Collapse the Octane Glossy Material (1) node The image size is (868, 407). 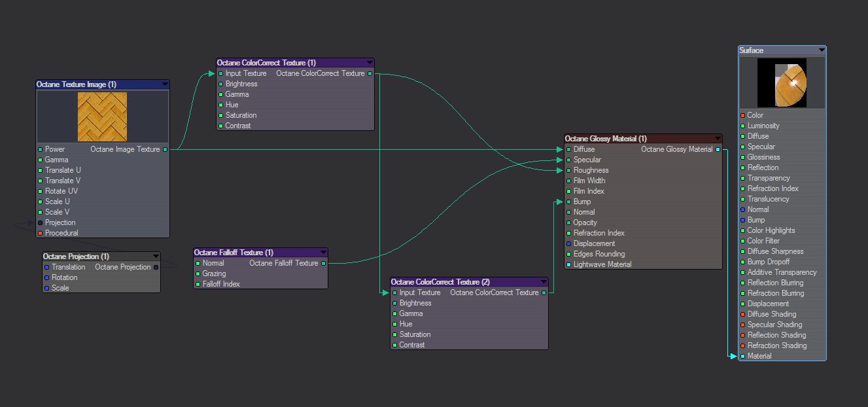point(718,139)
